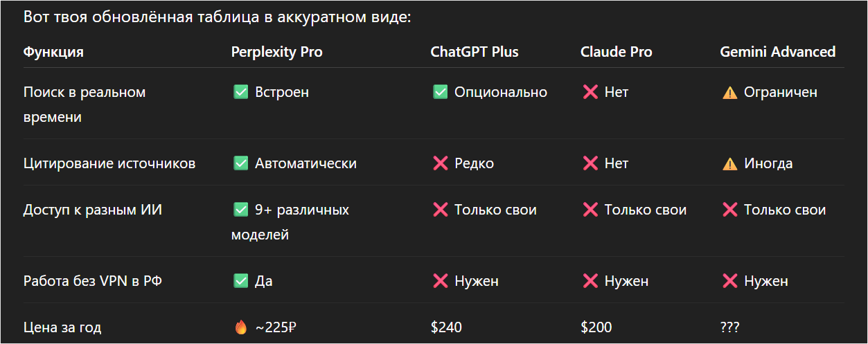Screen dimensions: 868x344
Task: Click the ??? Gemini price cell
Action: pos(729,327)
